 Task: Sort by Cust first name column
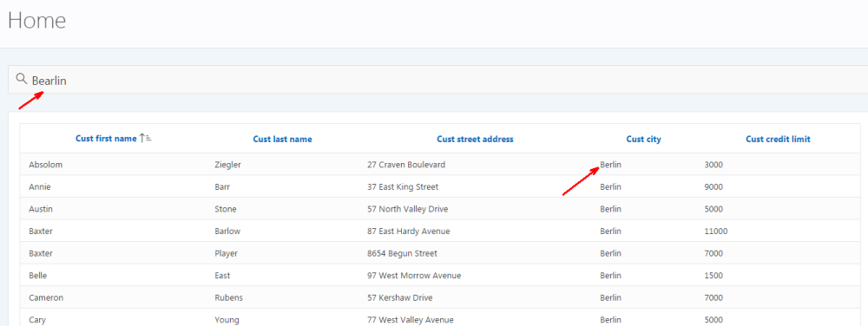coord(106,139)
